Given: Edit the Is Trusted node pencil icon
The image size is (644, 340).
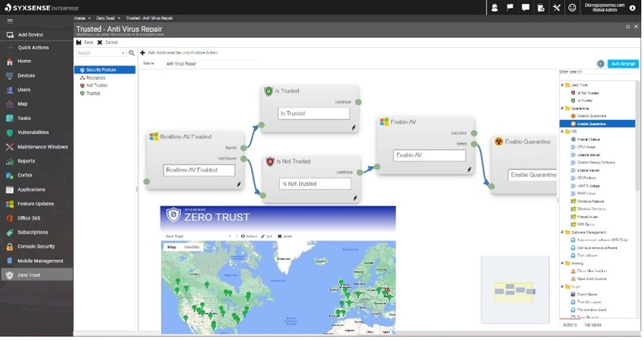Looking at the screenshot, I should (353, 127).
